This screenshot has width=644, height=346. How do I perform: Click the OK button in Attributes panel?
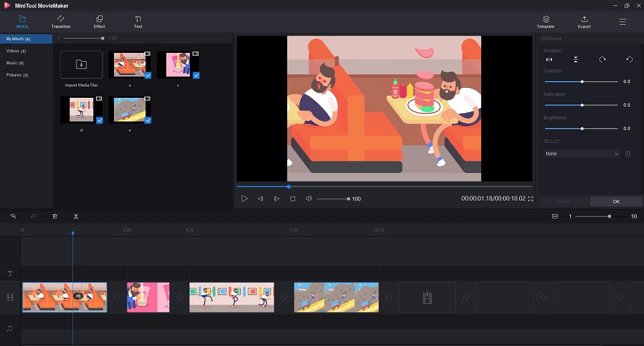(616, 201)
